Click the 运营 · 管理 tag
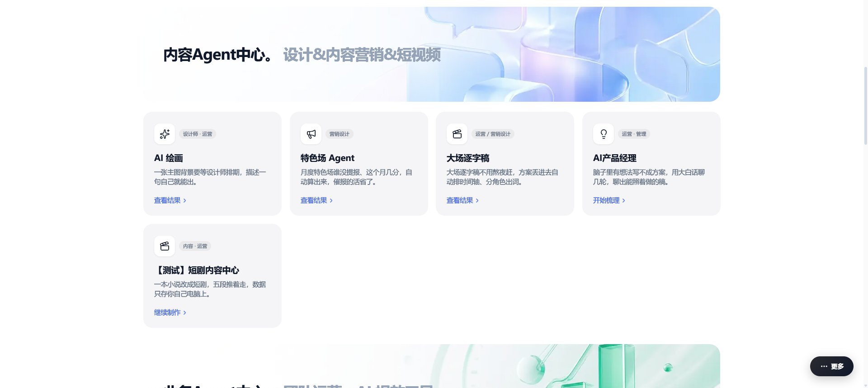868x388 pixels. click(634, 134)
